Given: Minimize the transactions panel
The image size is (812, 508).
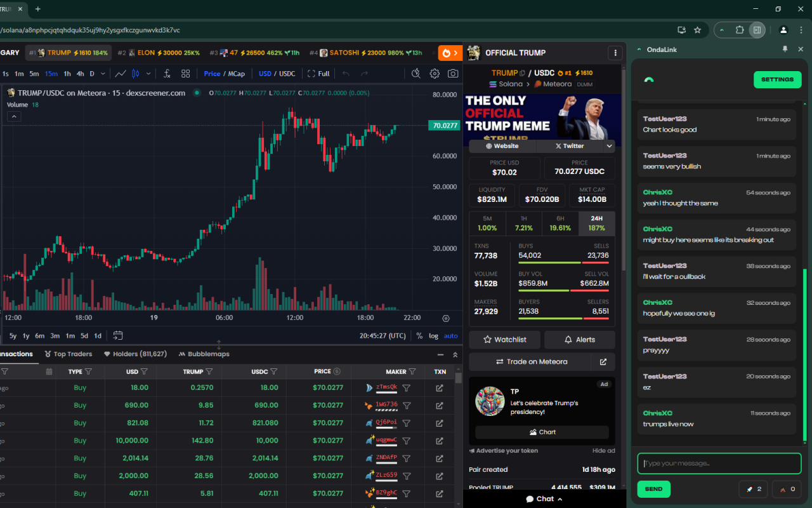Looking at the screenshot, I should point(441,354).
